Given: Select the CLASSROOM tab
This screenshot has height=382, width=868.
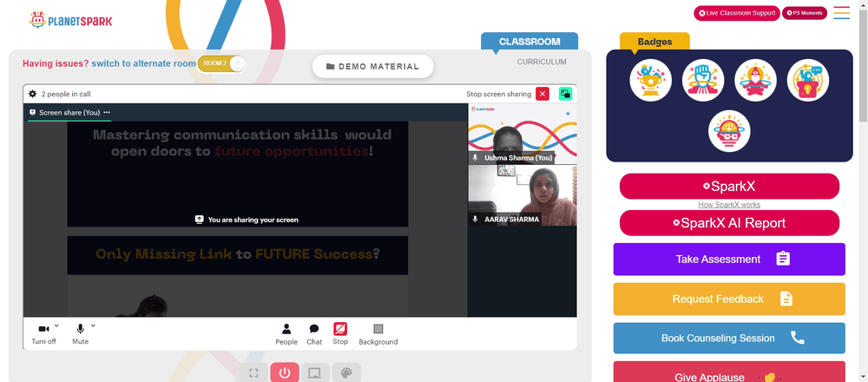Looking at the screenshot, I should click(529, 42).
